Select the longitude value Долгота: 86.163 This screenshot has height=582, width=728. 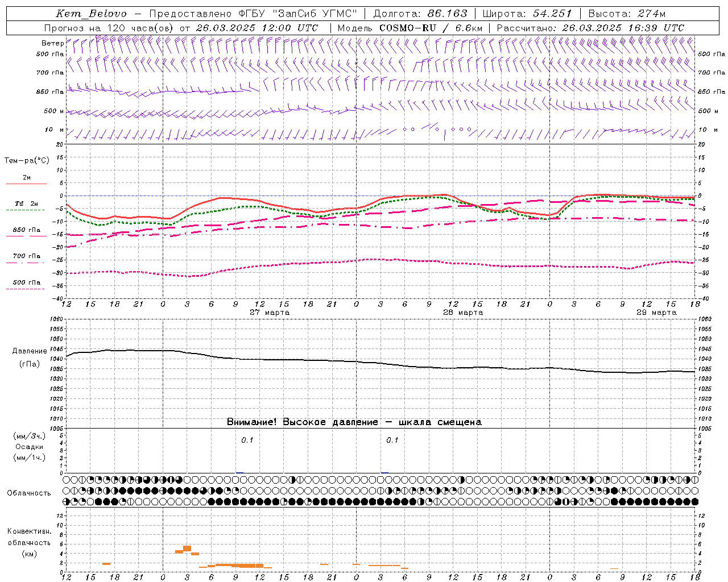(420, 14)
